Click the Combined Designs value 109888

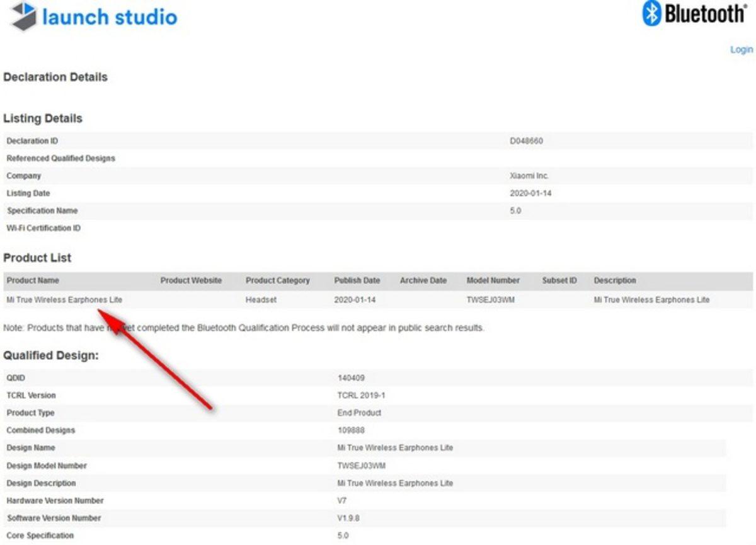tap(351, 430)
